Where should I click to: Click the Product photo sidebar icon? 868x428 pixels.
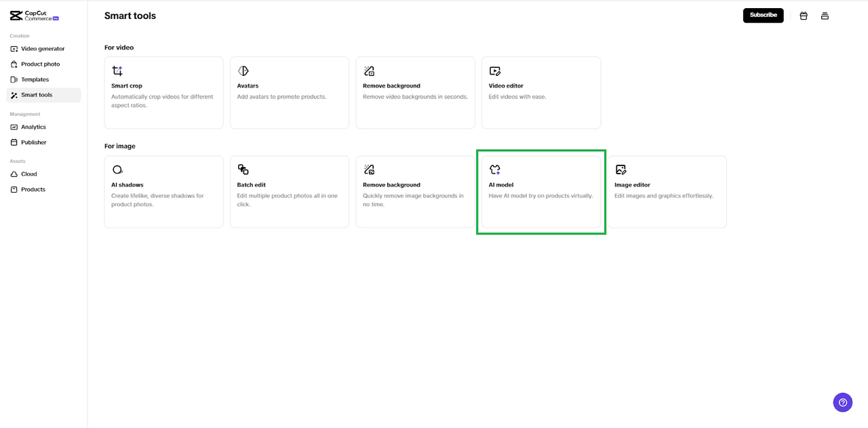click(14, 64)
